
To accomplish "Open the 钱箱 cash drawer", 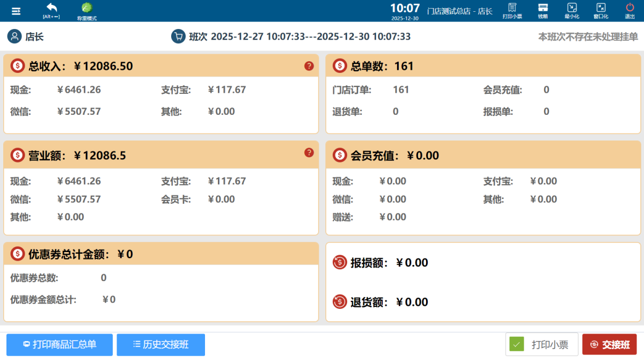I will click(543, 10).
